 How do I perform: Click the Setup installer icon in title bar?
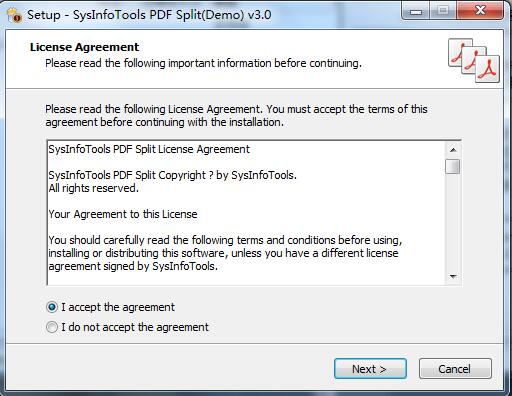pyautogui.click(x=14, y=15)
